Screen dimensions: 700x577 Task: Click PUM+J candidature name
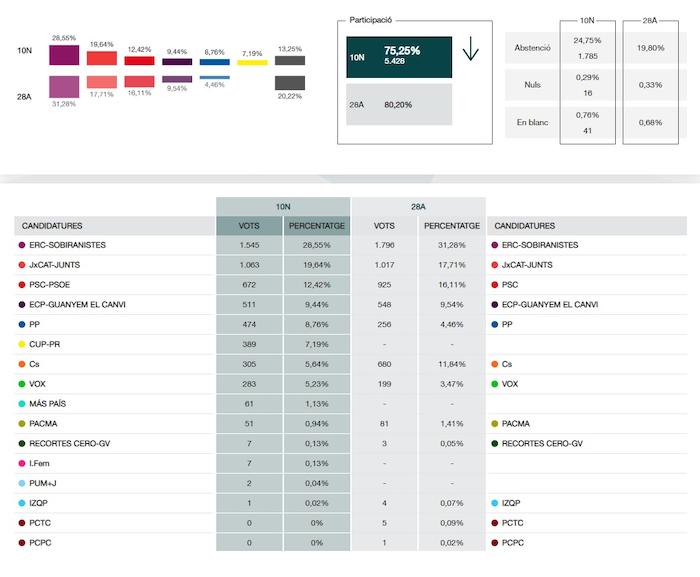(x=43, y=483)
